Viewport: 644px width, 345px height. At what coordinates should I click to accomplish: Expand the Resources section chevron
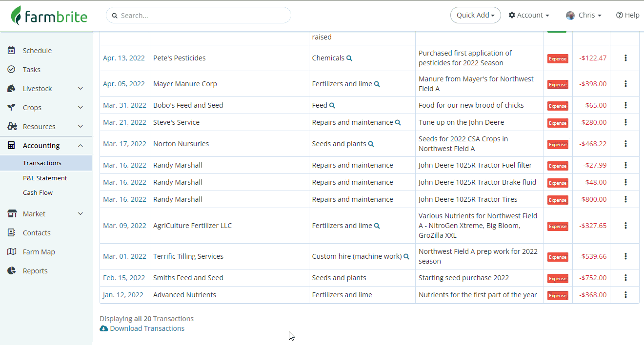(x=80, y=127)
